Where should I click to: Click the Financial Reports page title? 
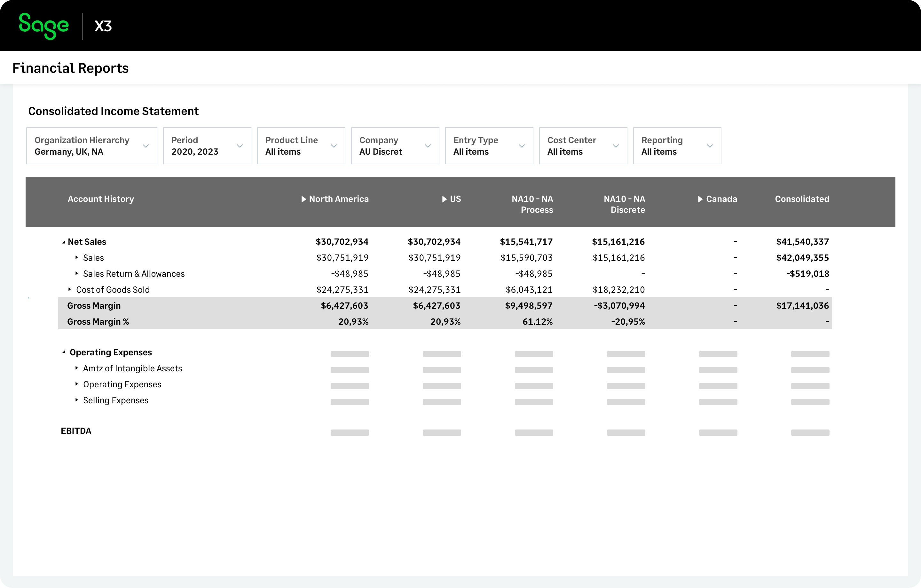pyautogui.click(x=70, y=68)
